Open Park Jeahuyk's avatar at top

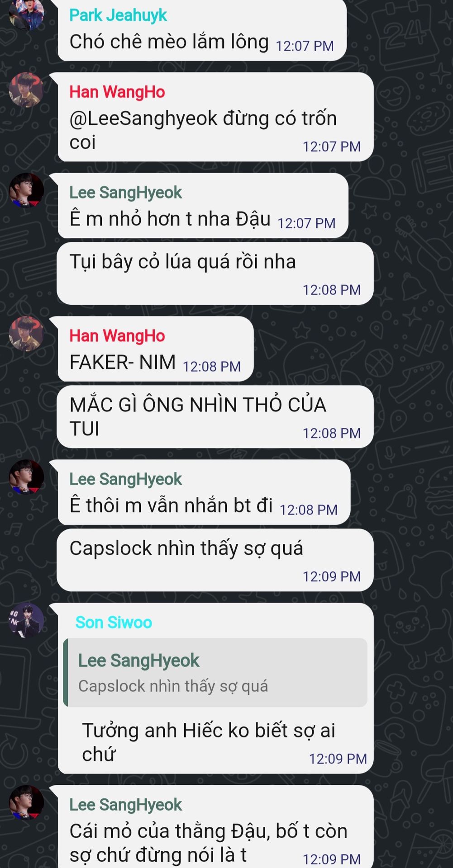[26, 14]
